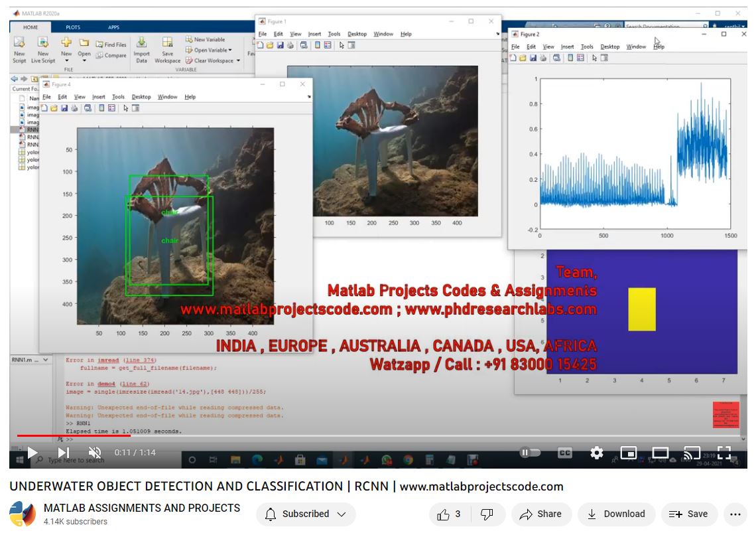The width and height of the screenshot is (756, 535).
Task: Seek along the red progress bar
Action: 74,435
